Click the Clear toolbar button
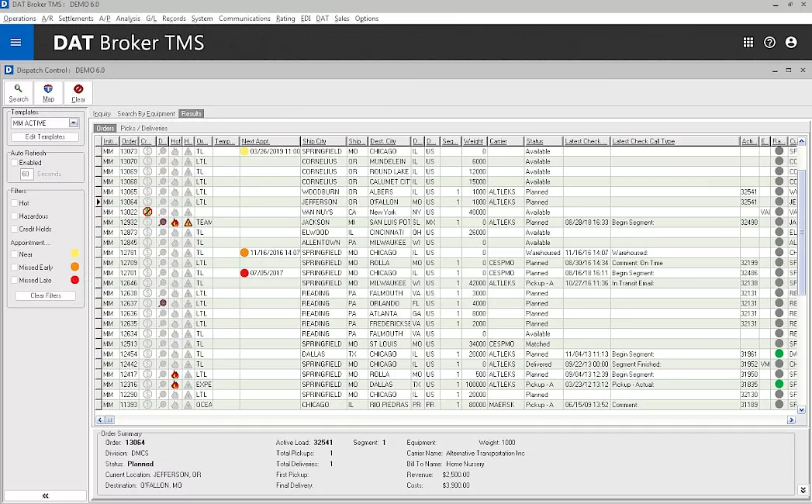 [x=78, y=93]
